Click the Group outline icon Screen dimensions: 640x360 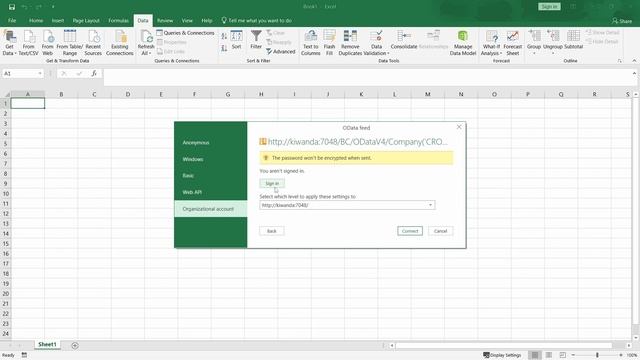[x=534, y=36]
